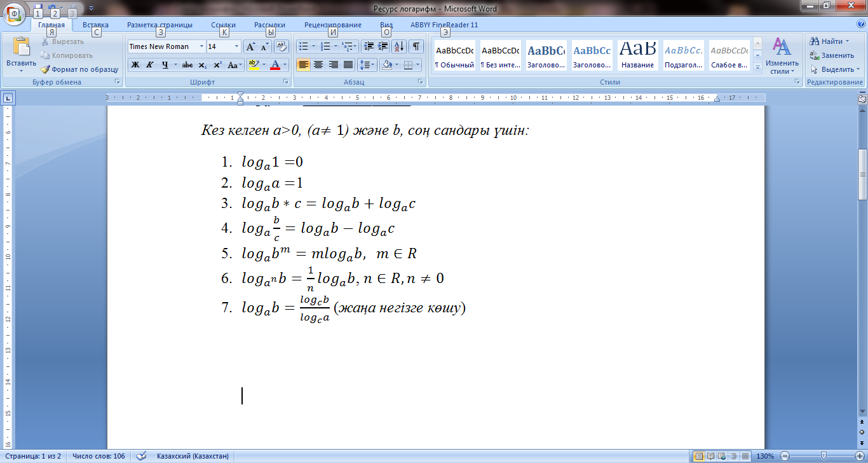This screenshot has width=868, height=463.
Task: Click the Paste (Вставить) clipboard icon
Action: tap(21, 47)
